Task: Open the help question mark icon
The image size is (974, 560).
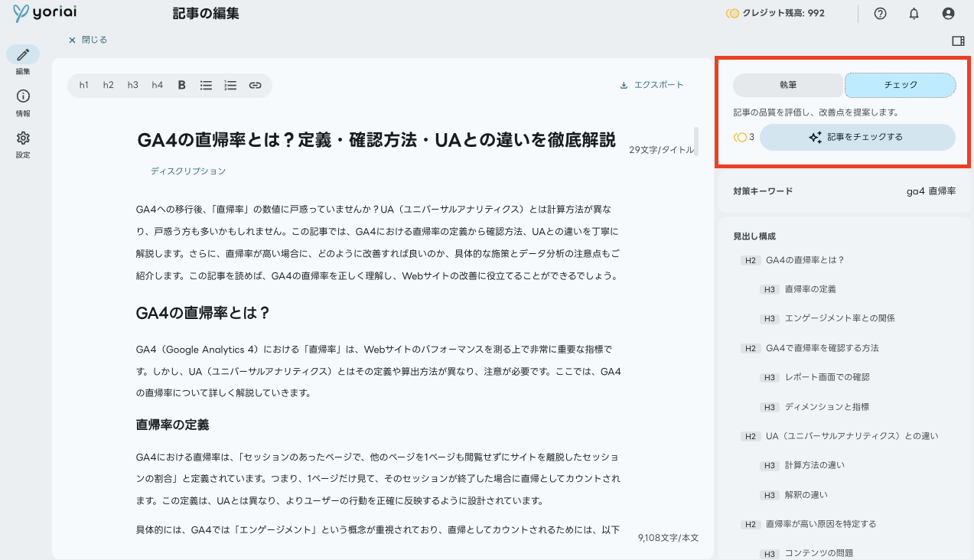Action: pyautogui.click(x=880, y=13)
